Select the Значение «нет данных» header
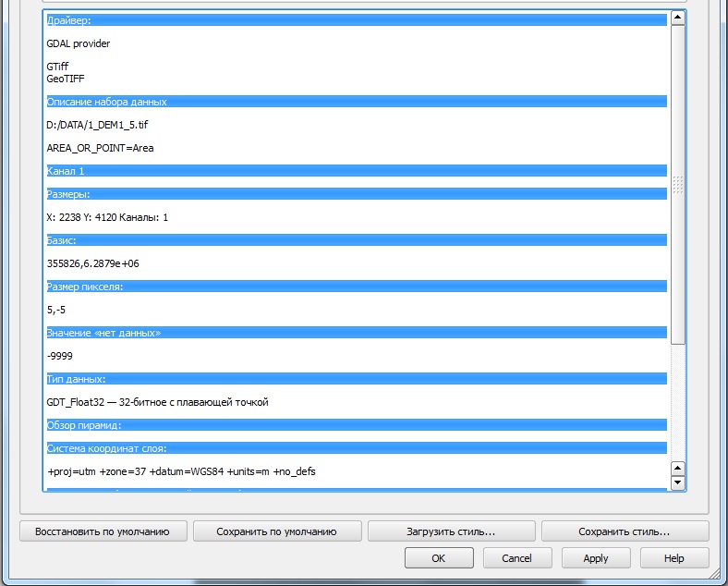 click(x=357, y=333)
